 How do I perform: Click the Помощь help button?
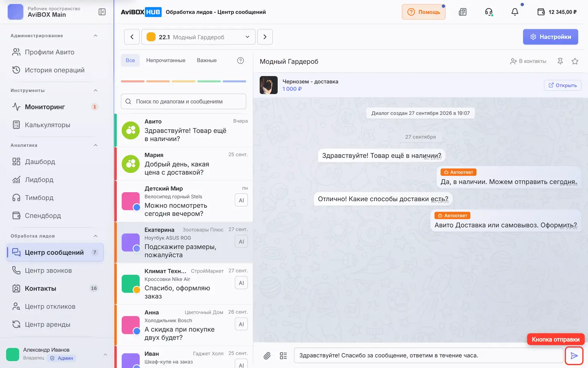[x=423, y=12]
